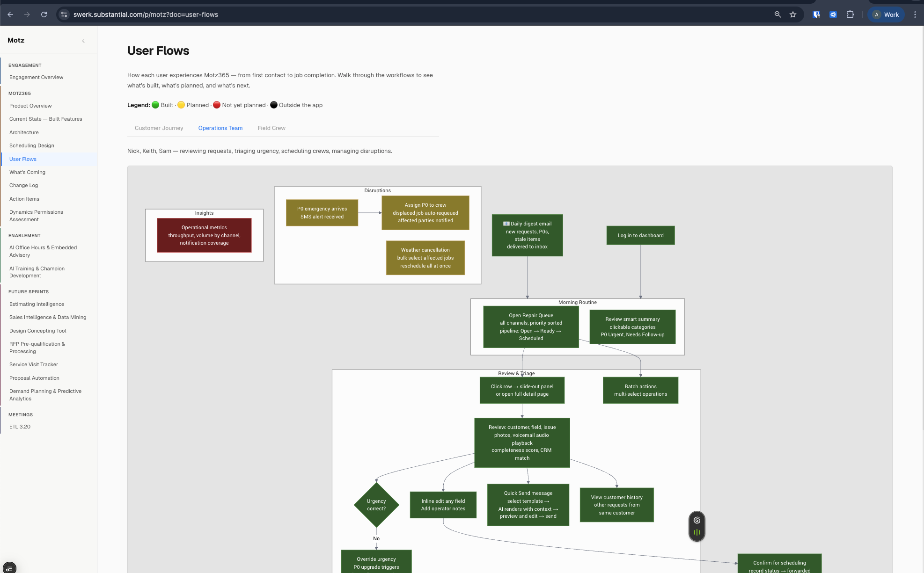Open the Chrome three-dot menu

(x=915, y=15)
